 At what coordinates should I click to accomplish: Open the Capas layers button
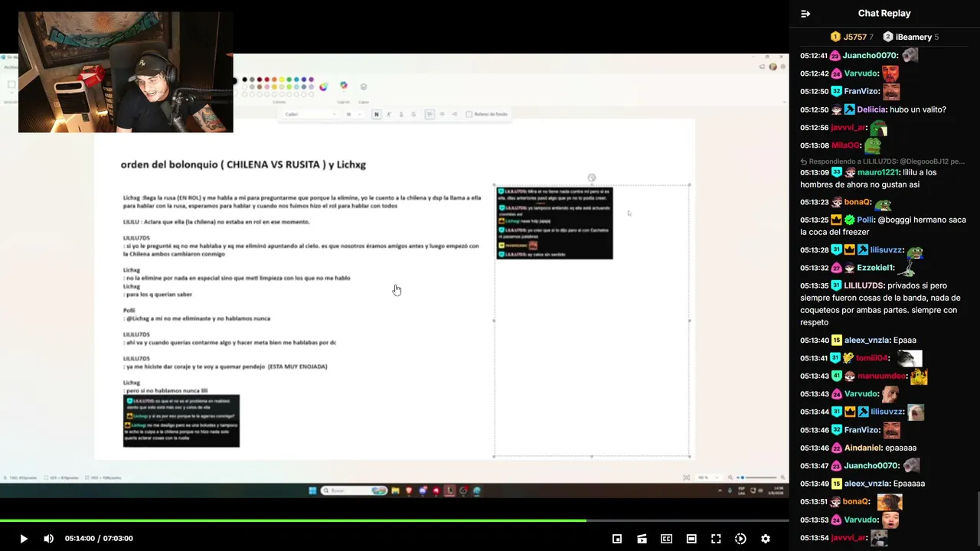pos(364,86)
